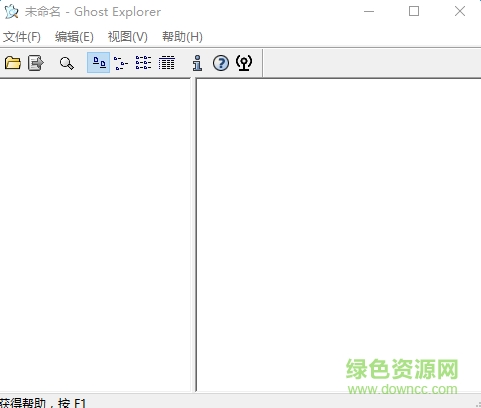481x408 pixels.
Task: Click the Ghost Explorer title bar icon
Action: (11, 12)
